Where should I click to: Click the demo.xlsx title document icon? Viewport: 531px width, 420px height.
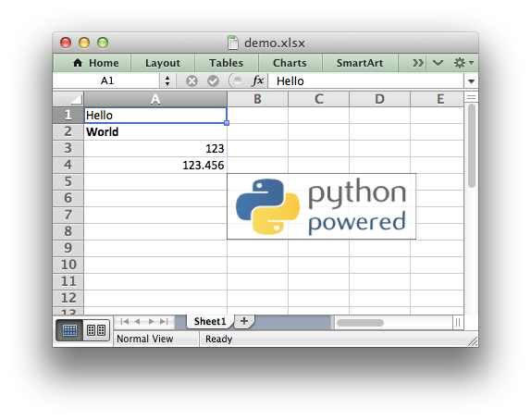pyautogui.click(x=233, y=43)
